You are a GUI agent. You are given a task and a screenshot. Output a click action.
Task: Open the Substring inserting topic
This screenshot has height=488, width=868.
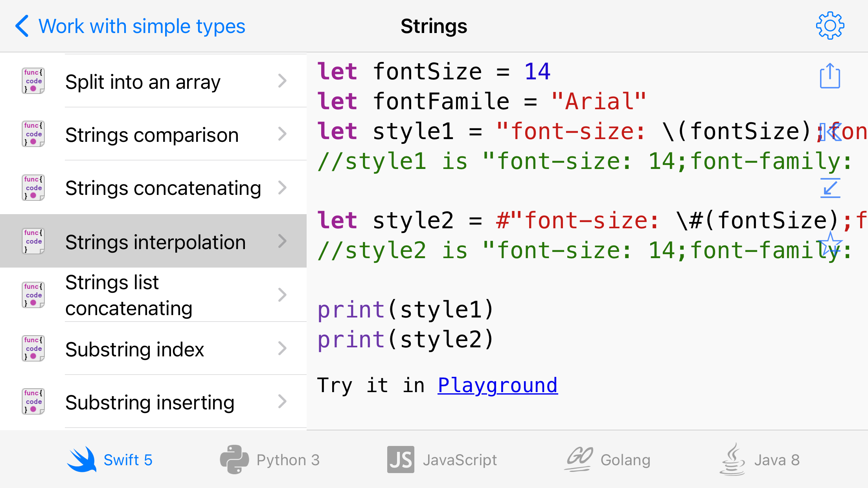click(153, 401)
